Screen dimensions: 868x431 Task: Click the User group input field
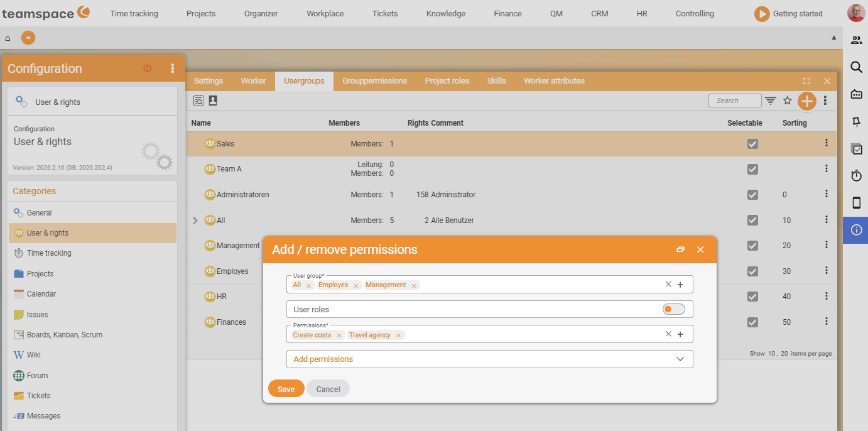point(489,285)
